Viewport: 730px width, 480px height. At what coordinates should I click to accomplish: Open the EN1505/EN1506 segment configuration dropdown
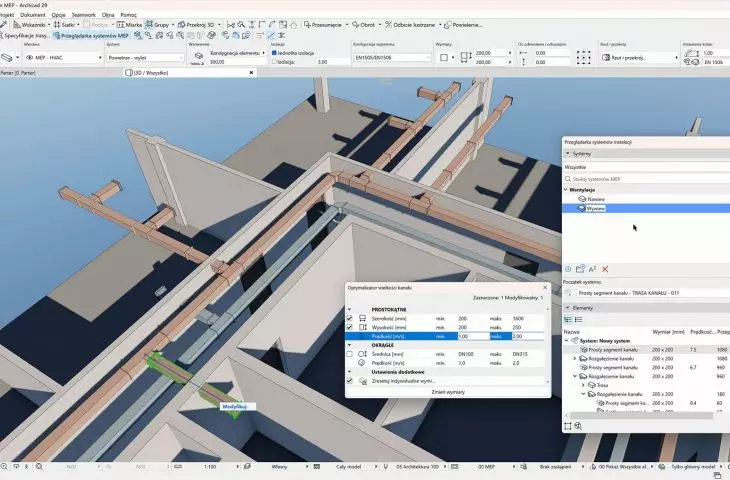392,58
